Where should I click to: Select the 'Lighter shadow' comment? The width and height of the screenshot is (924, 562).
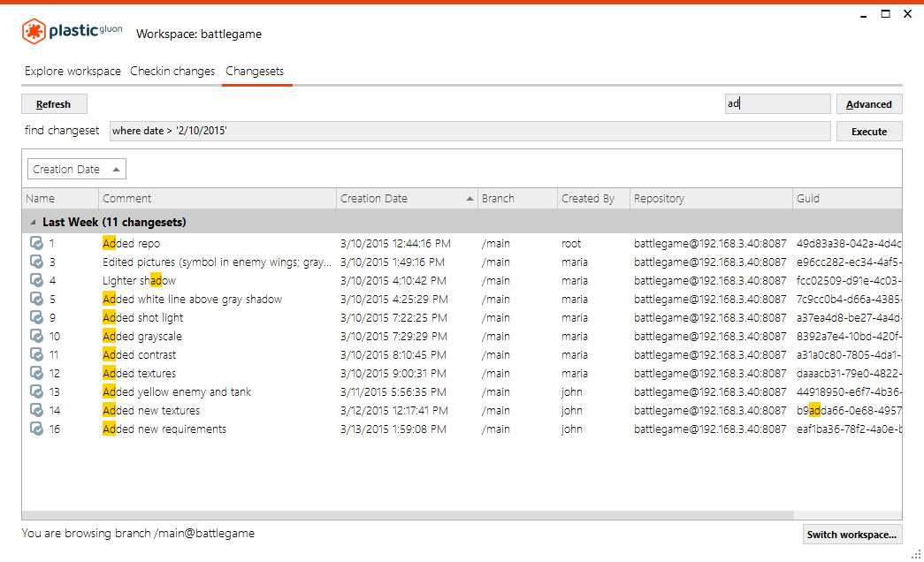(x=139, y=280)
